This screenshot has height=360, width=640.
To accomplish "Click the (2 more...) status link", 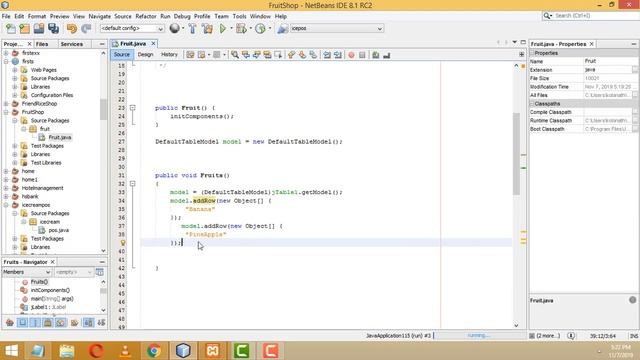I will click(548, 336).
